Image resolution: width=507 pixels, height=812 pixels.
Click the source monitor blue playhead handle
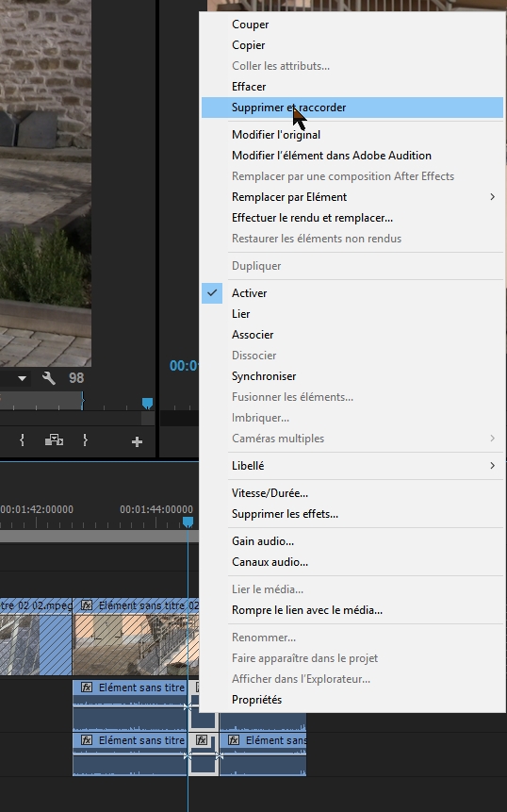(x=147, y=403)
